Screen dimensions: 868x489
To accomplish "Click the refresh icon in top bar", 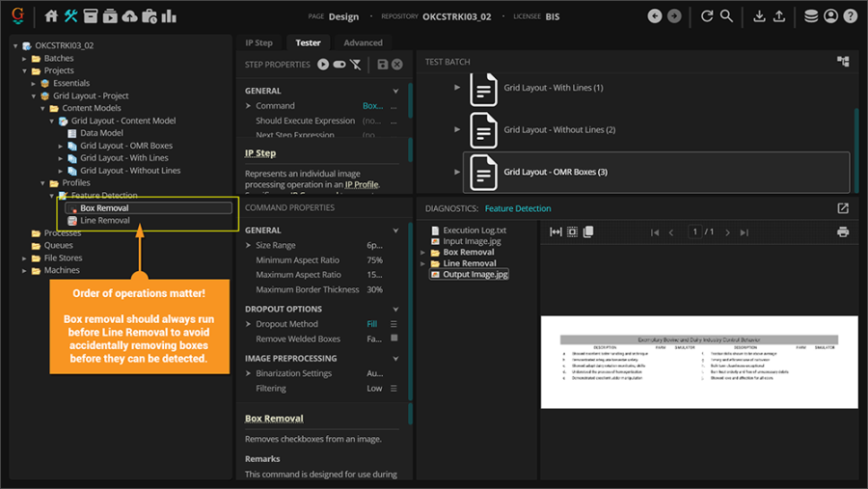I will coord(707,16).
